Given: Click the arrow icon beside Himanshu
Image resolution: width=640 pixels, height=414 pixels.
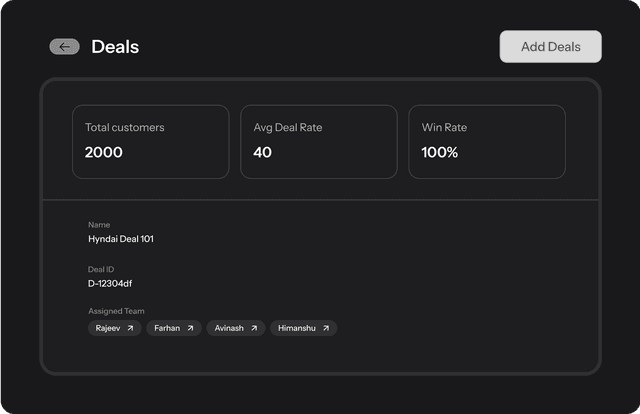Looking at the screenshot, I should coord(325,328).
